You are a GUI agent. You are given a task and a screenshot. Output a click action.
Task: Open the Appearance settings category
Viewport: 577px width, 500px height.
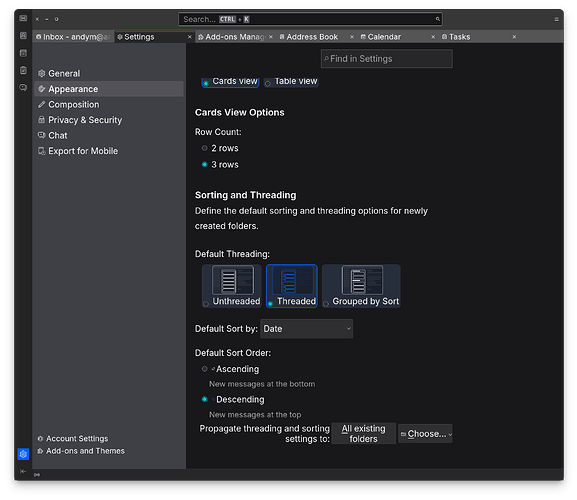pyautogui.click(x=109, y=89)
